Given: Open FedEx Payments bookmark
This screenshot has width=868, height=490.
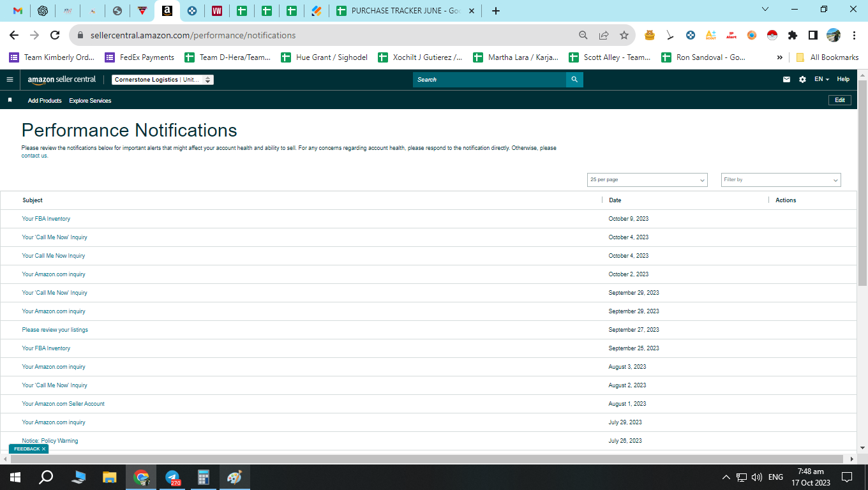Looking at the screenshot, I should click(x=139, y=57).
